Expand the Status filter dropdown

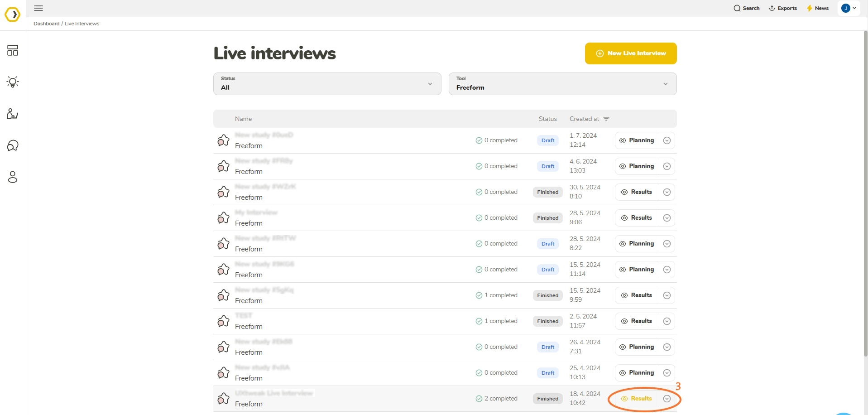327,84
